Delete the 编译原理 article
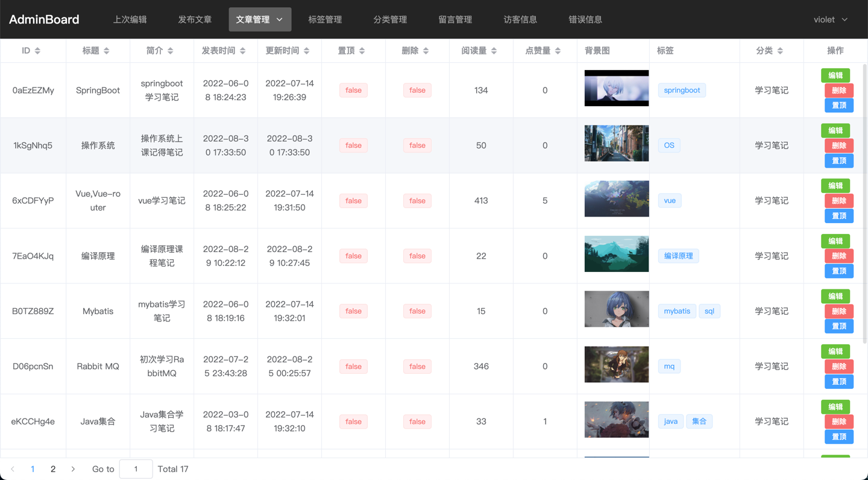Image resolution: width=868 pixels, height=480 pixels. point(839,256)
